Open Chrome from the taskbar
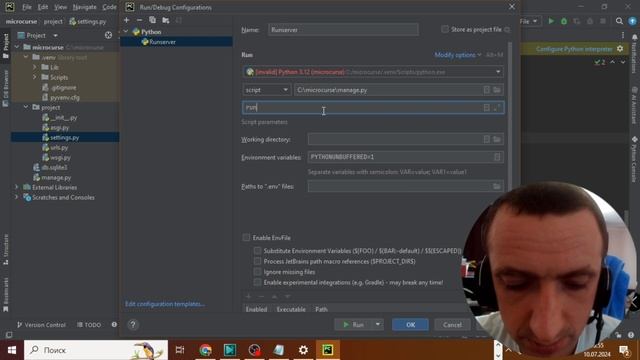 click(205, 350)
